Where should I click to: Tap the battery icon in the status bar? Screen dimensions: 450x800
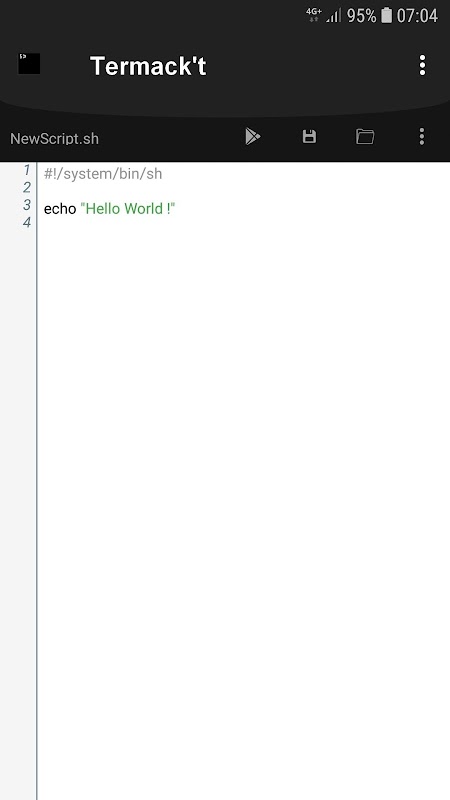(x=387, y=15)
